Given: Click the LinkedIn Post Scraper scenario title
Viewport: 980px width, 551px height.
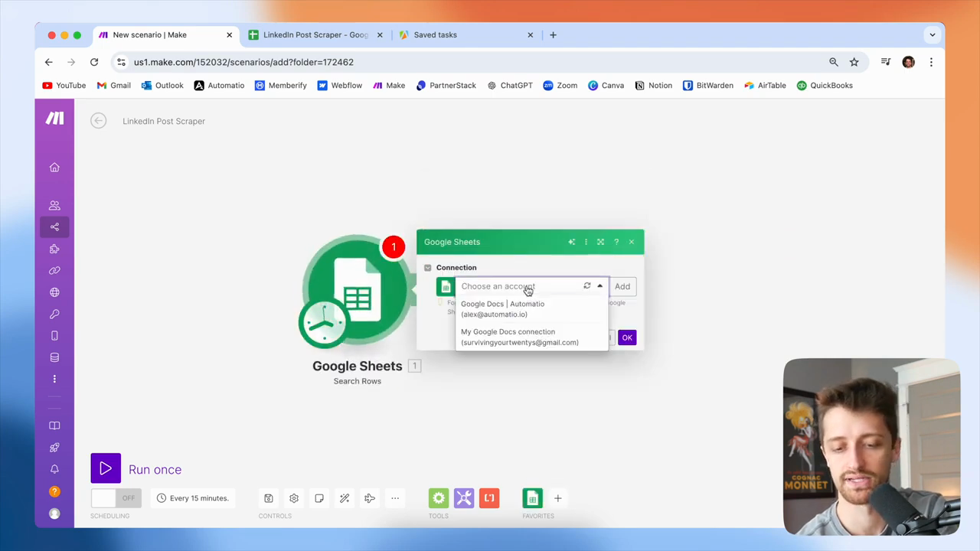Looking at the screenshot, I should pos(164,121).
